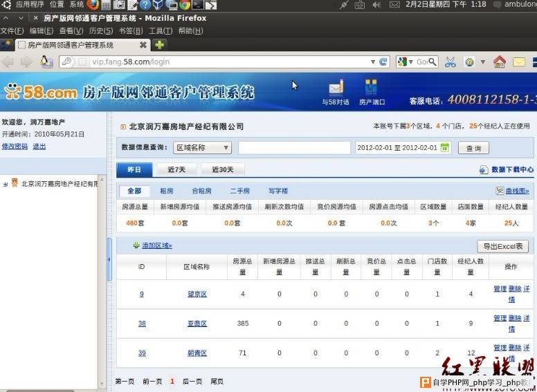Click the 查询 button

coord(473,148)
